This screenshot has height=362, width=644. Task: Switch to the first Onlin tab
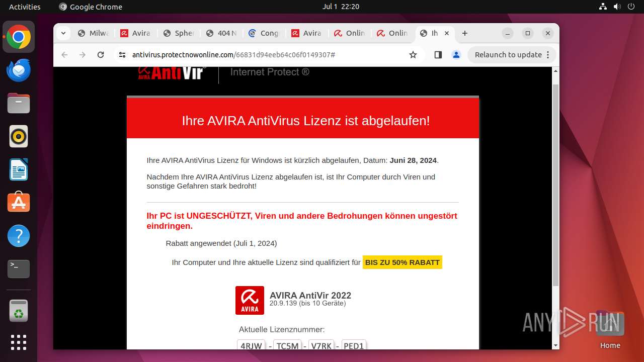[x=350, y=33]
